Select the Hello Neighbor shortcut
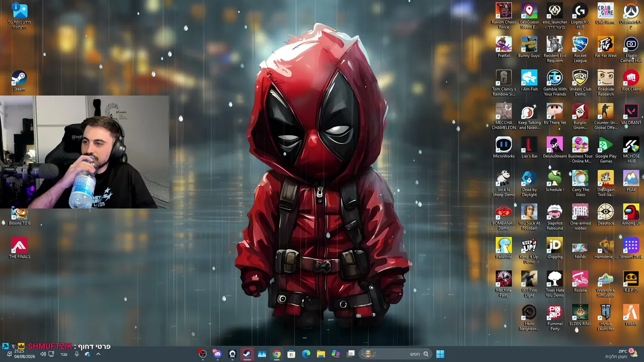 click(x=529, y=318)
